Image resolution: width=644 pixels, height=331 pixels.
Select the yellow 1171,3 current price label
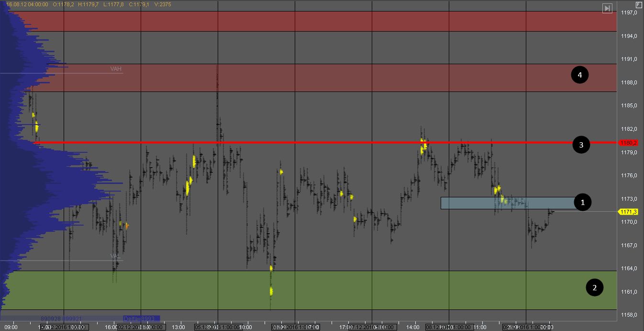628,212
